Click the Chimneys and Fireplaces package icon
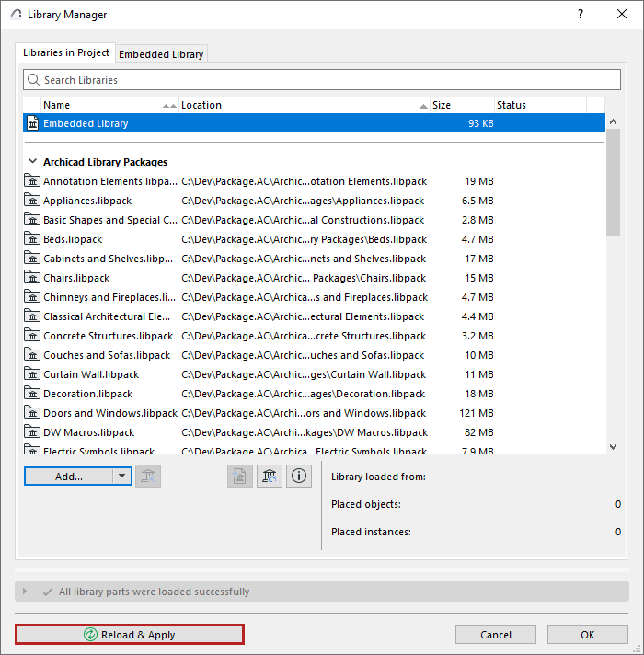 coord(32,296)
